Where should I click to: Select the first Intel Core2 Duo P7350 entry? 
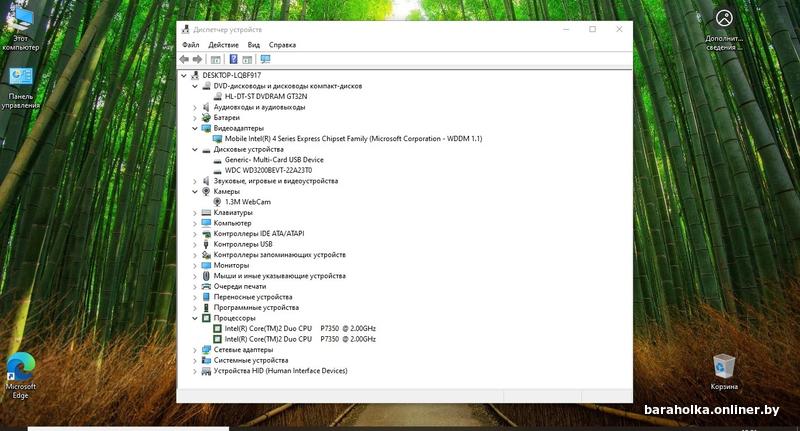[300, 328]
